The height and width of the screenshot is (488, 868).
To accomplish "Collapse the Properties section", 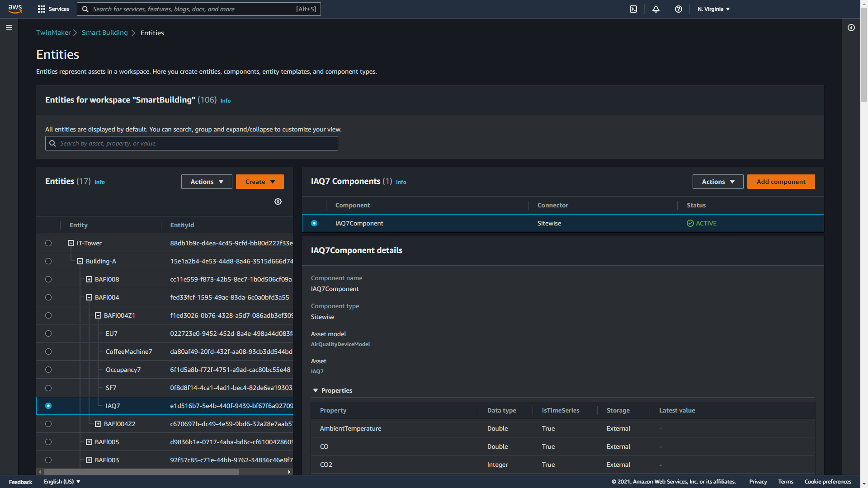I will [x=316, y=390].
